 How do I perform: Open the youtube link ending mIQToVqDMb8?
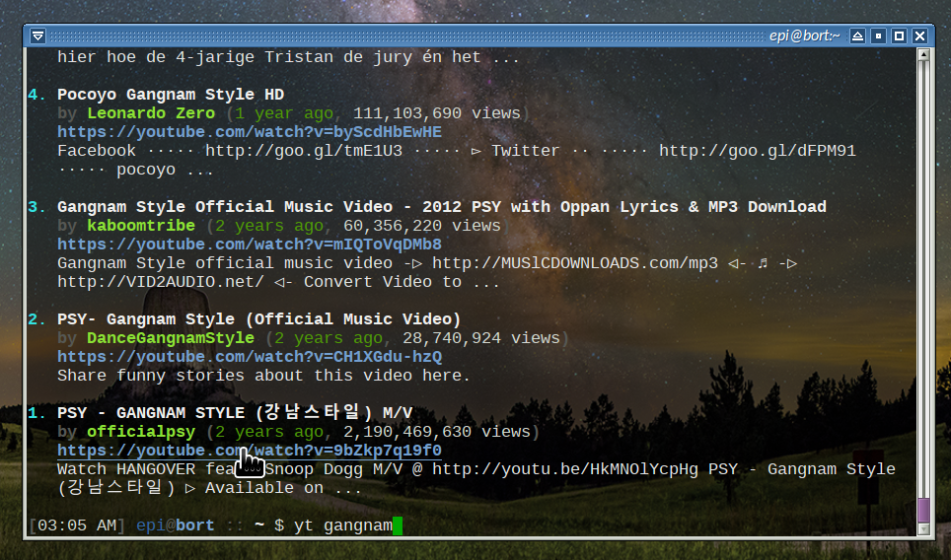(250, 245)
